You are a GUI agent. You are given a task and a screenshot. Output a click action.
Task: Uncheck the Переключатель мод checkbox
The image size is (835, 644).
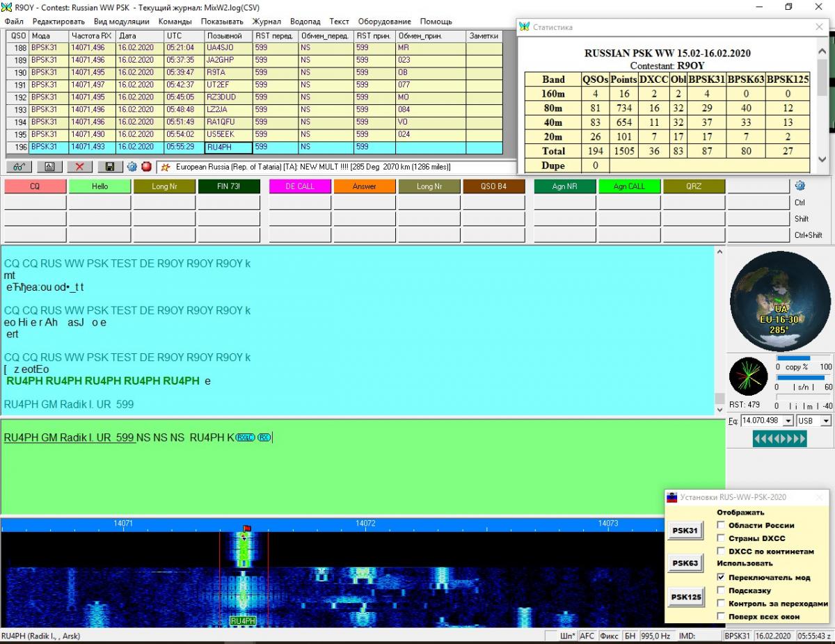pos(721,577)
